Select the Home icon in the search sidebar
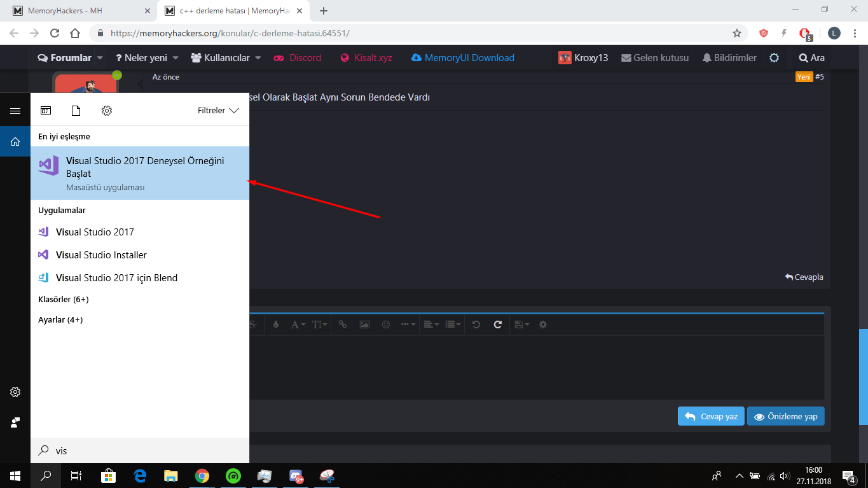The height and width of the screenshot is (488, 868). click(x=15, y=141)
